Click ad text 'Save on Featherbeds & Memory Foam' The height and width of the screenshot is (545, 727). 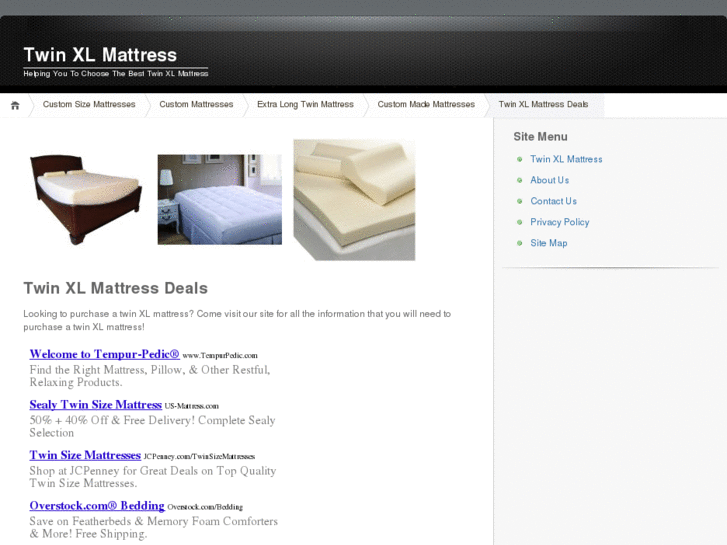coord(153,528)
